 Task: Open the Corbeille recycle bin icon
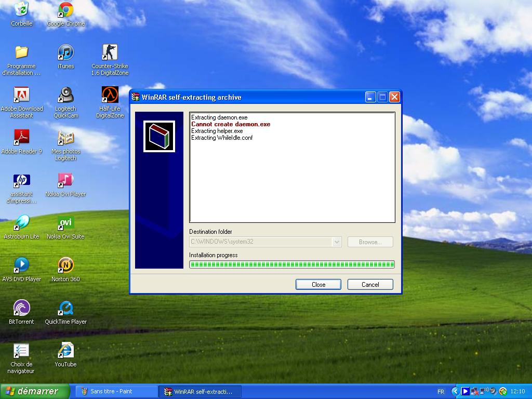[x=22, y=14]
